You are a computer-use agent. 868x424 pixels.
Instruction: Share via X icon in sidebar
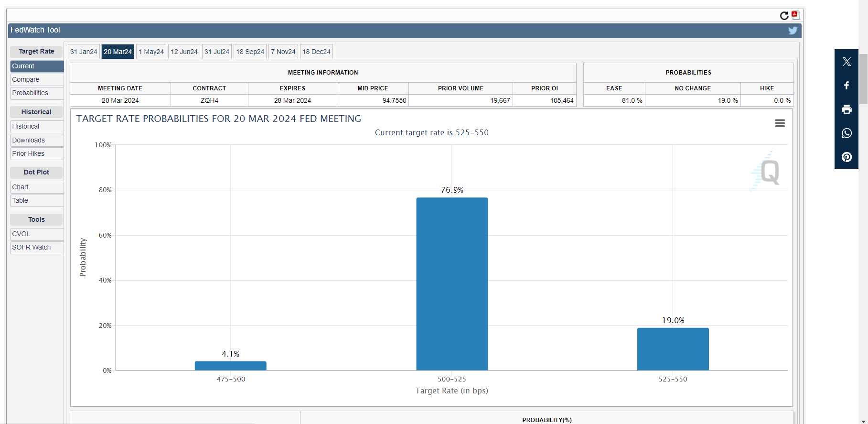847,62
